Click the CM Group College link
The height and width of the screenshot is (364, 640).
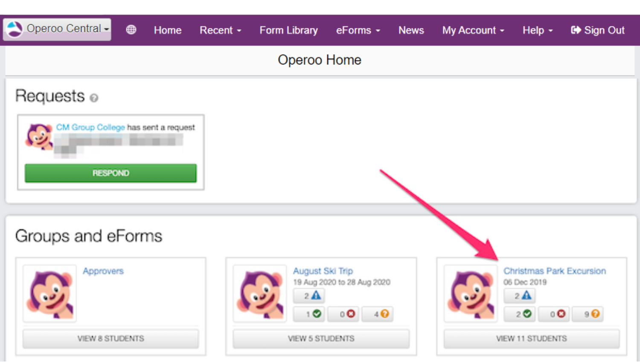[90, 127]
